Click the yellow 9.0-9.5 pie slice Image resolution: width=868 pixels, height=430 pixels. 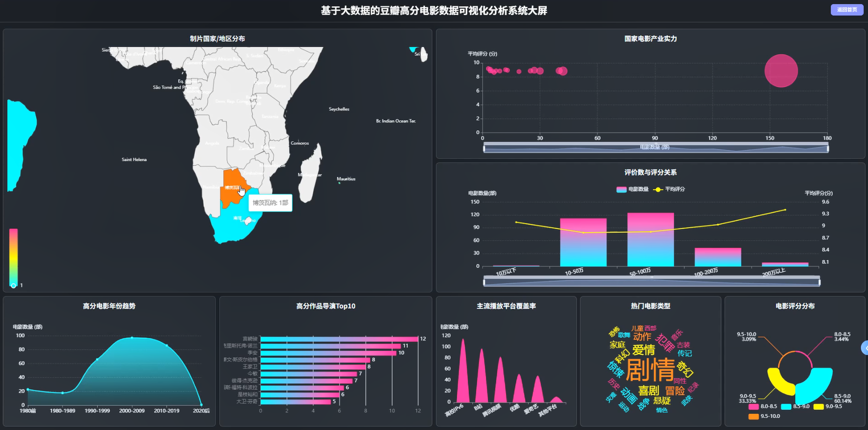point(779,382)
